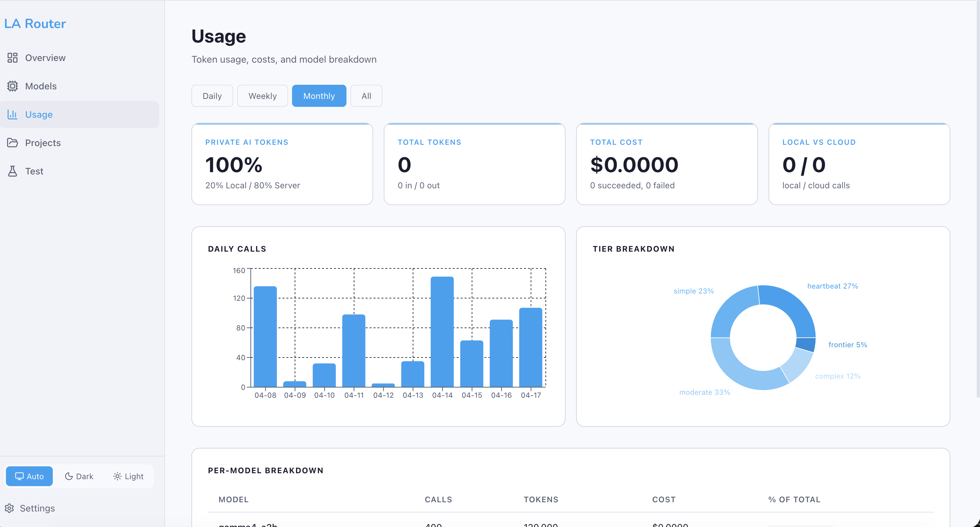Click the 'moderate 33%' label
Image resolution: width=980 pixels, height=527 pixels.
[x=704, y=392]
